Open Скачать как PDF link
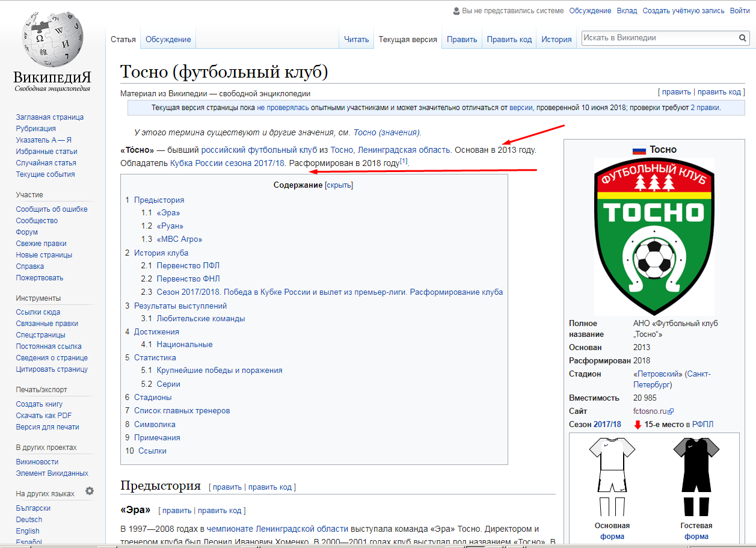The height and width of the screenshot is (548, 756). point(44,416)
